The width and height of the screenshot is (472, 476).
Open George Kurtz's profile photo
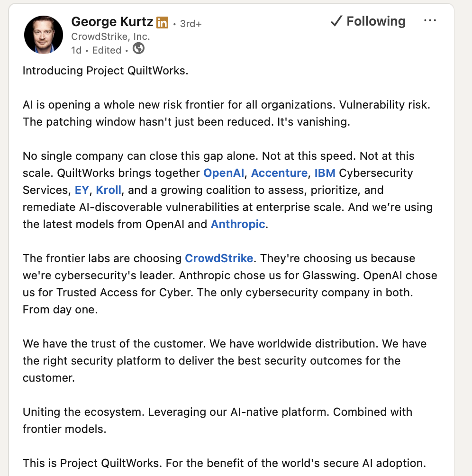click(x=44, y=35)
